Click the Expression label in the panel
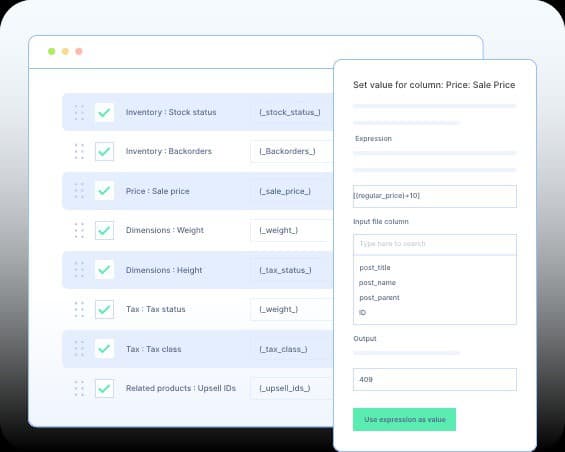Image resolution: width=565 pixels, height=452 pixels. pyautogui.click(x=373, y=139)
